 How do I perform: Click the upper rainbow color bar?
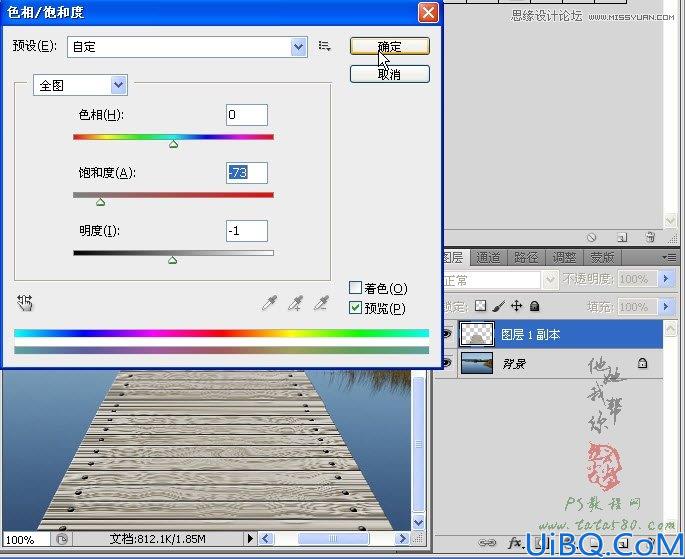click(x=221, y=333)
